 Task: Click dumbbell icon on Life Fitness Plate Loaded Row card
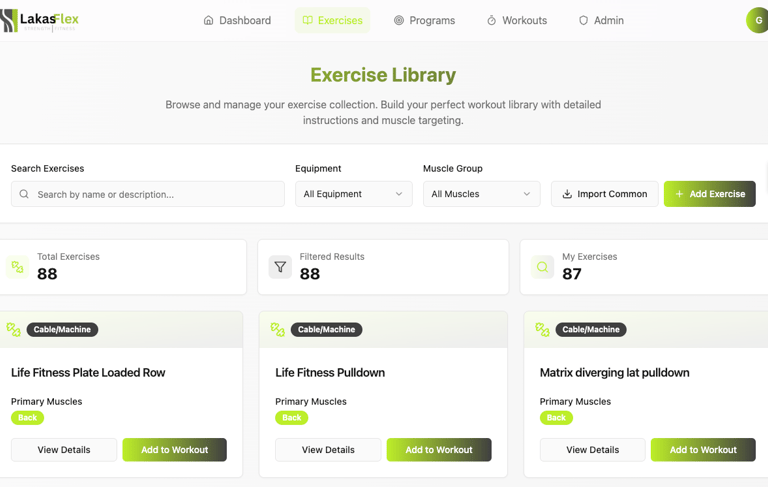point(13,330)
